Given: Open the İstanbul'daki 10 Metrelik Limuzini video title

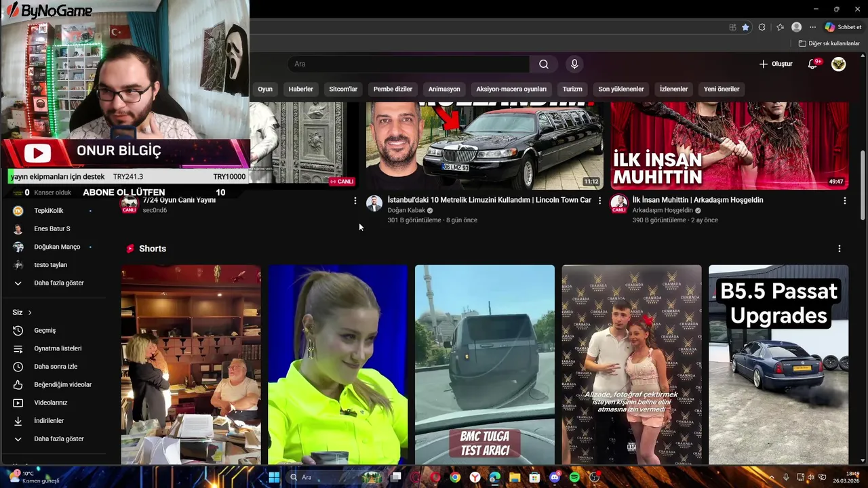Looking at the screenshot, I should [x=490, y=200].
